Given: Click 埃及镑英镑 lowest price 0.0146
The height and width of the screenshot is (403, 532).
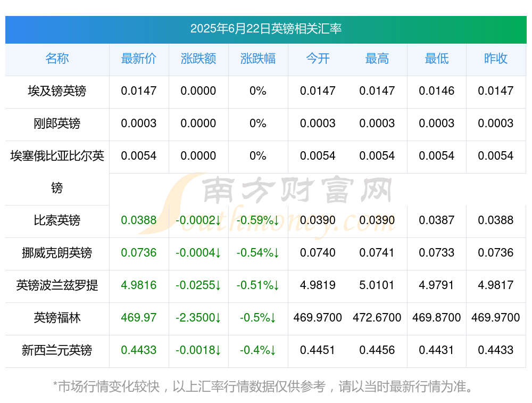Looking at the screenshot, I should [437, 91].
